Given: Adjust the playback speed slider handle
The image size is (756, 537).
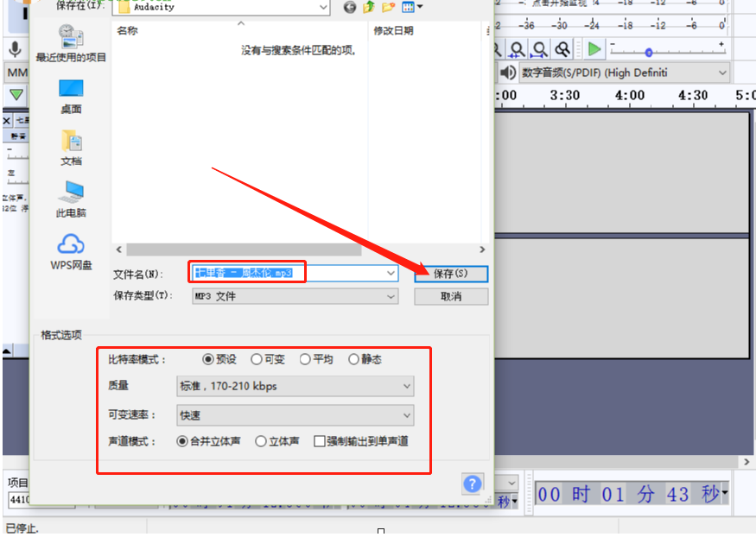Looking at the screenshot, I should (649, 52).
